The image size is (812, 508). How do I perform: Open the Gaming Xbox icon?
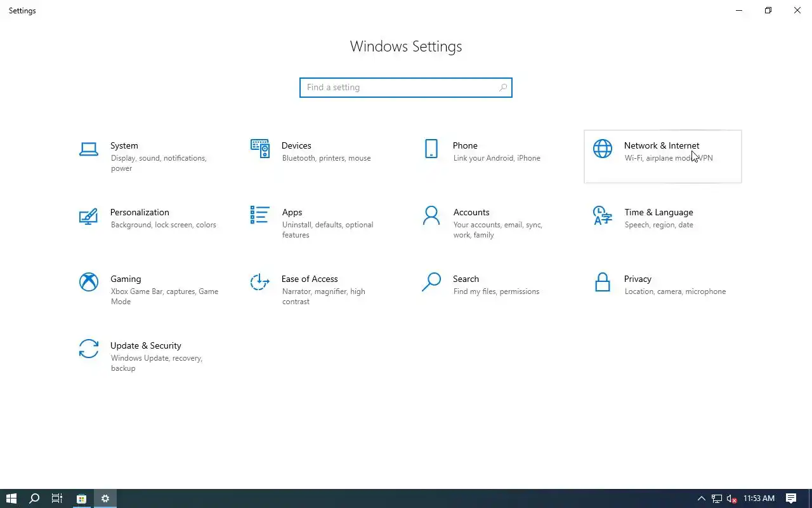tap(89, 282)
